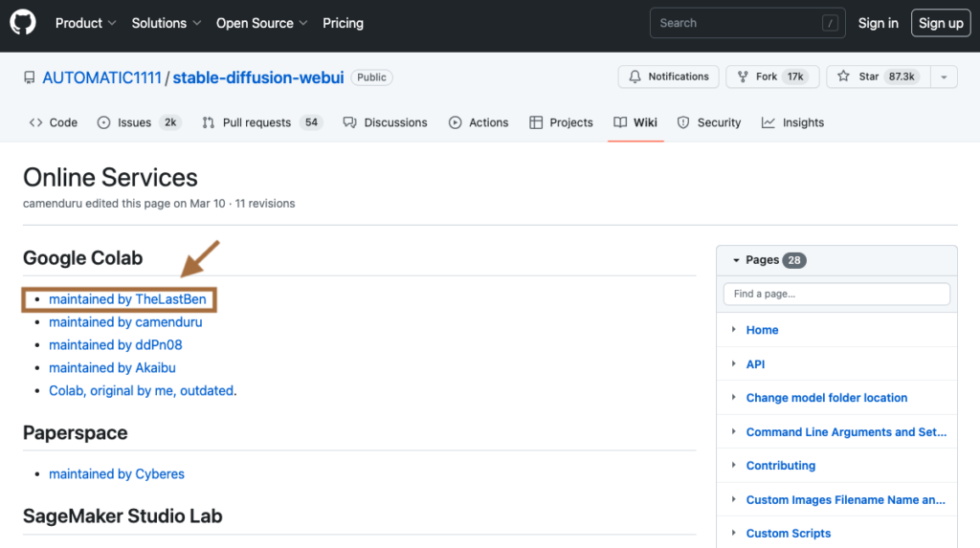Click the repository icon beside AUTOMATIC1111
Screen dimensions: 980x548
click(x=30, y=77)
